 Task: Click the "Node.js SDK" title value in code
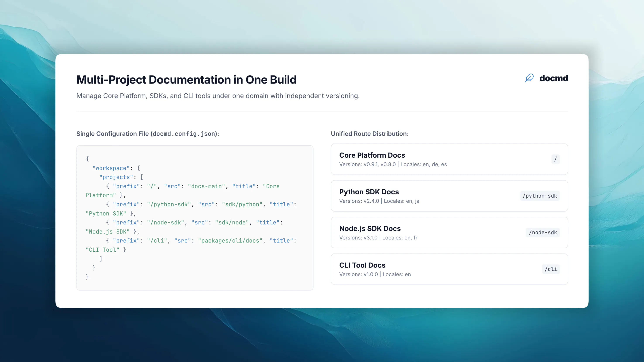108,232
